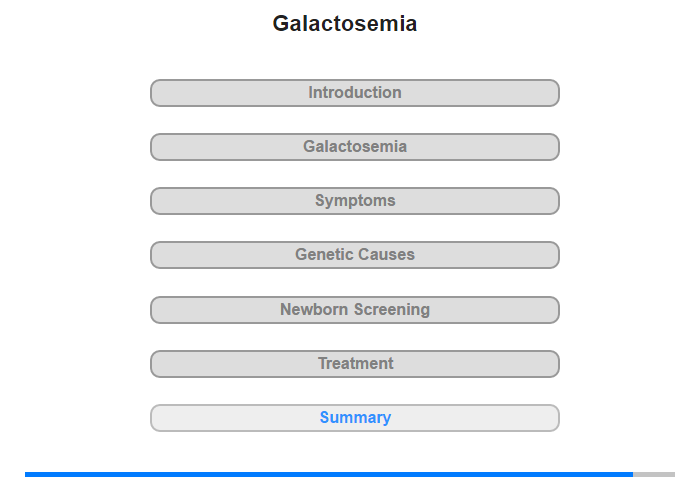Open the Galactosemia section button

[355, 147]
